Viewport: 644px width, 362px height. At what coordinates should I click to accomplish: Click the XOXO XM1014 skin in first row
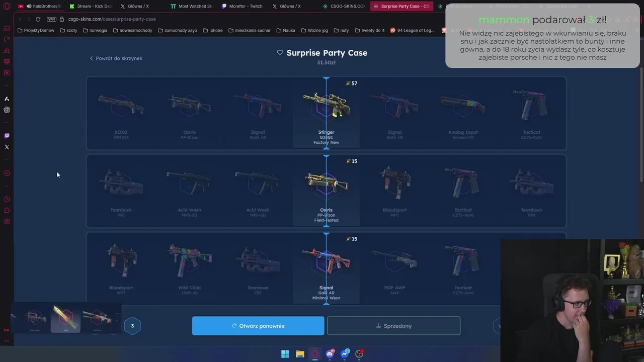pos(121,114)
